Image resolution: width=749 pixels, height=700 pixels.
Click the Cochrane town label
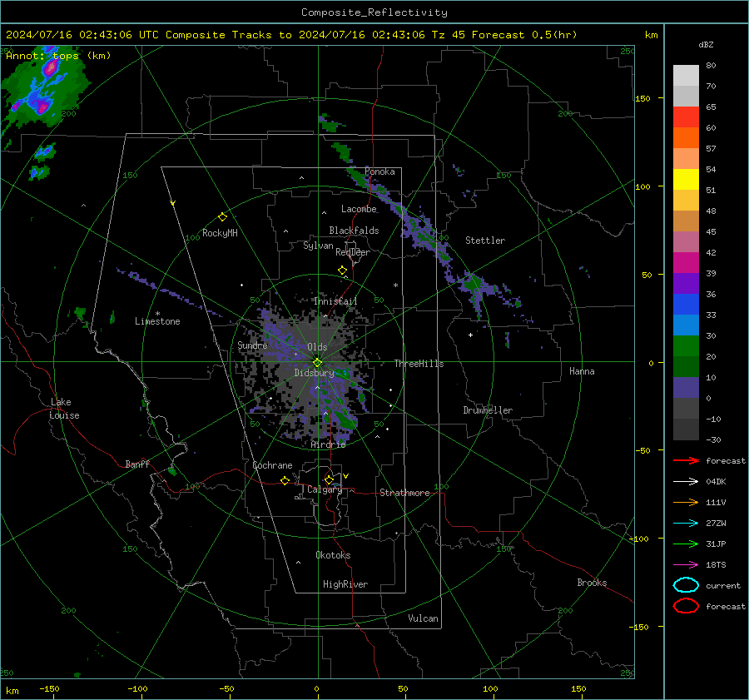[x=272, y=465]
